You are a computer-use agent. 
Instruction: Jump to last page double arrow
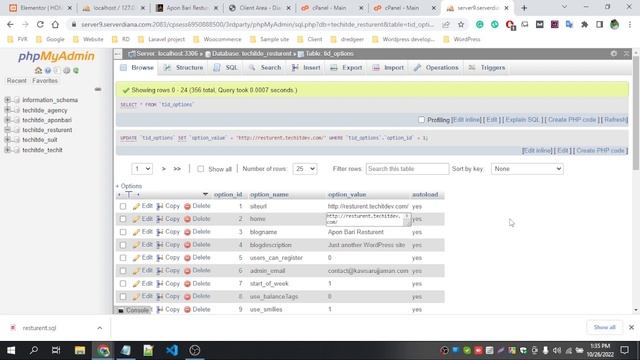click(177, 169)
